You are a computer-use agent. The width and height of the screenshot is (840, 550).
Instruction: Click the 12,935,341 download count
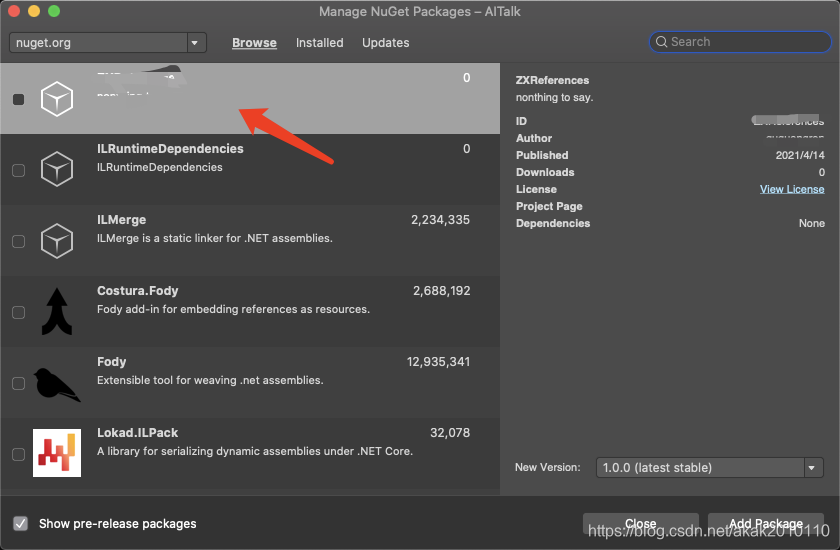[x=438, y=361]
